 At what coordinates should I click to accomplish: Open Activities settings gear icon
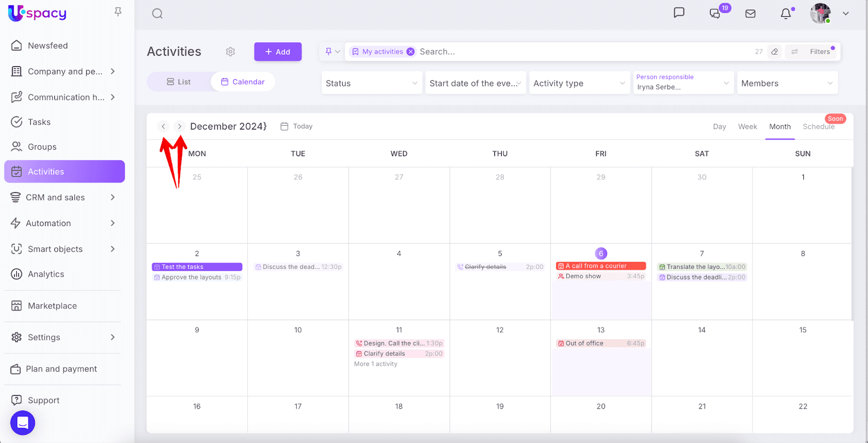(231, 52)
